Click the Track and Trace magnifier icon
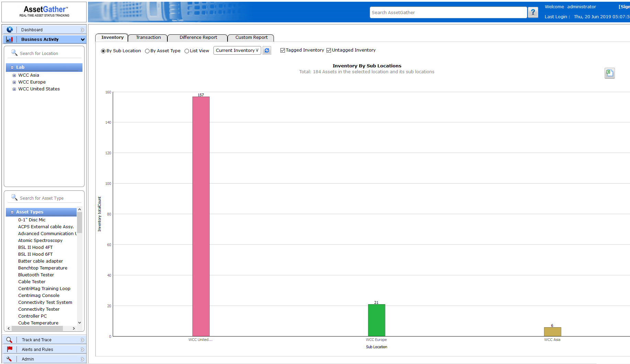The image size is (630, 364). coord(9,340)
